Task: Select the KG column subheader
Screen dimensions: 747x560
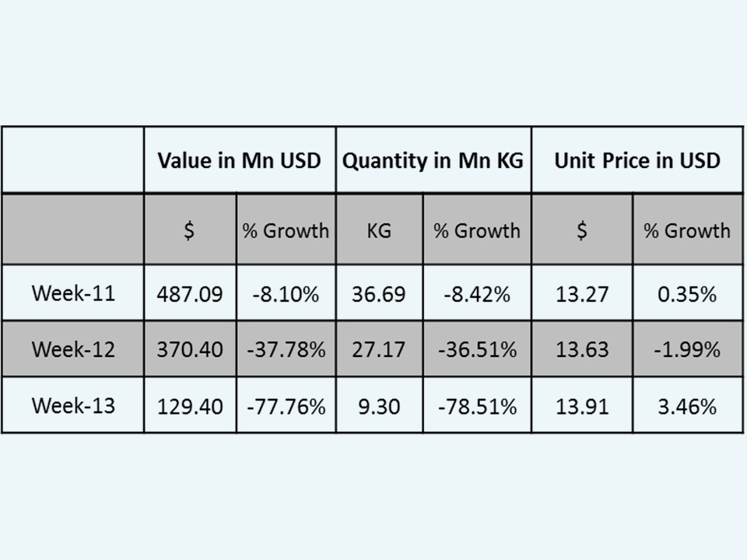Action: click(379, 230)
